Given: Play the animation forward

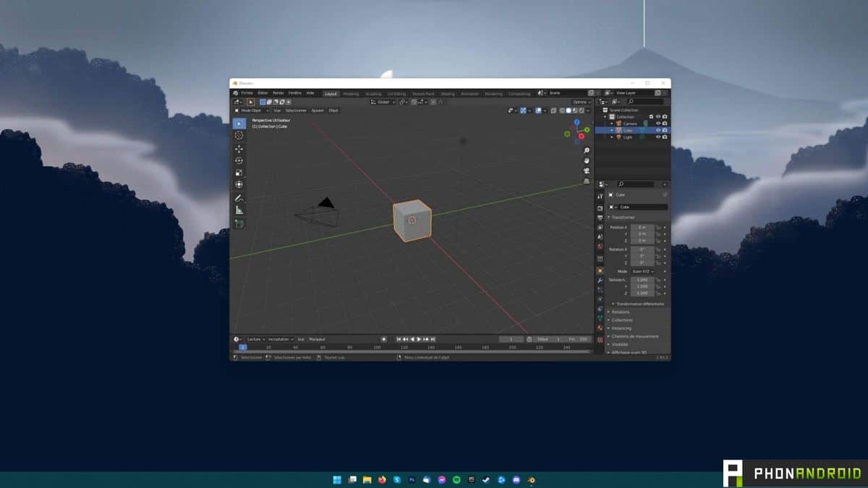Looking at the screenshot, I should click(x=419, y=339).
